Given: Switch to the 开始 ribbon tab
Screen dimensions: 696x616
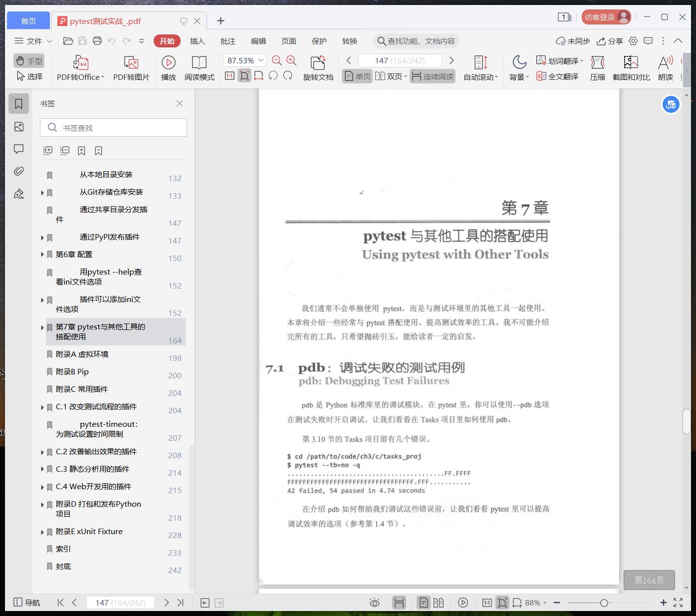Looking at the screenshot, I should [x=167, y=41].
